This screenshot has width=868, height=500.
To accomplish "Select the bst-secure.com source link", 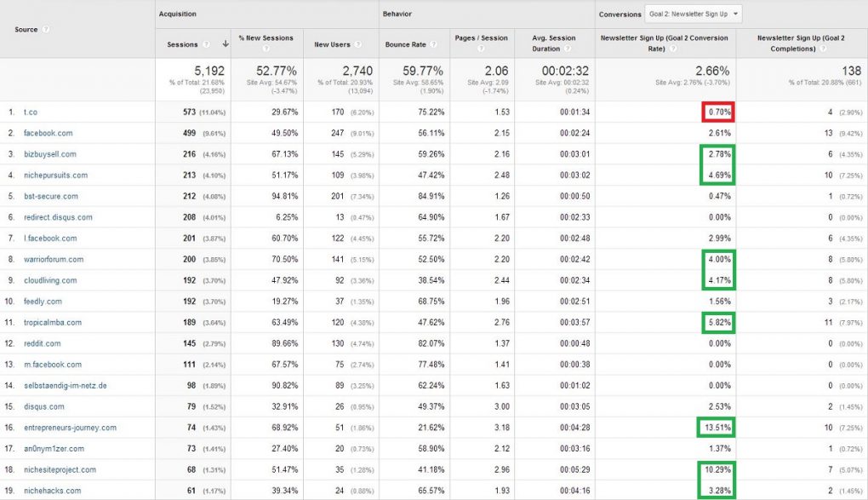I will point(51,196).
